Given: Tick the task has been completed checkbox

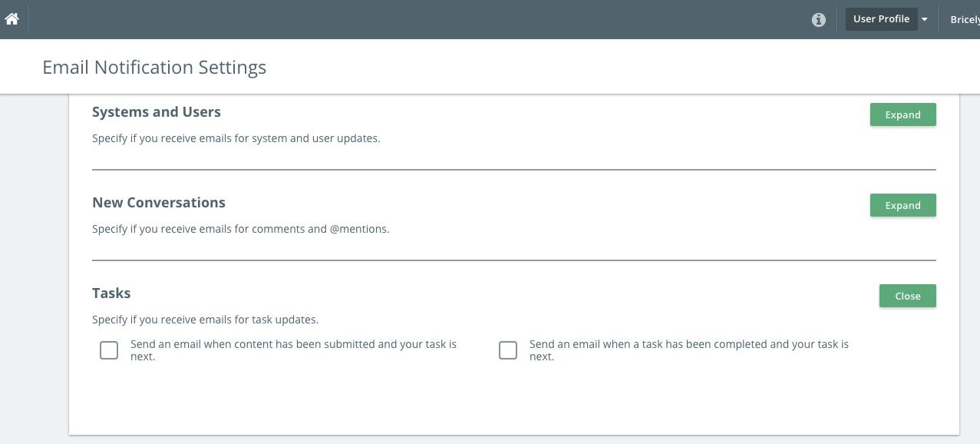Looking at the screenshot, I should pos(508,350).
